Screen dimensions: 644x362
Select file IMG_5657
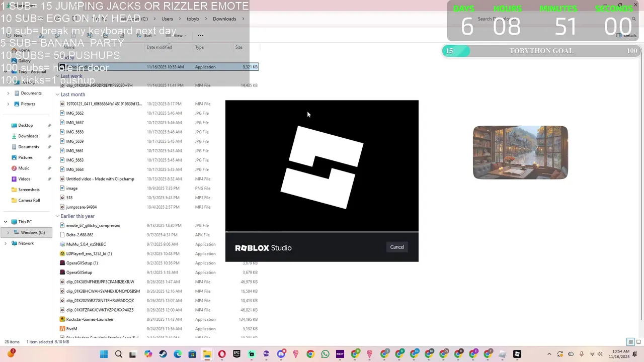click(75, 123)
